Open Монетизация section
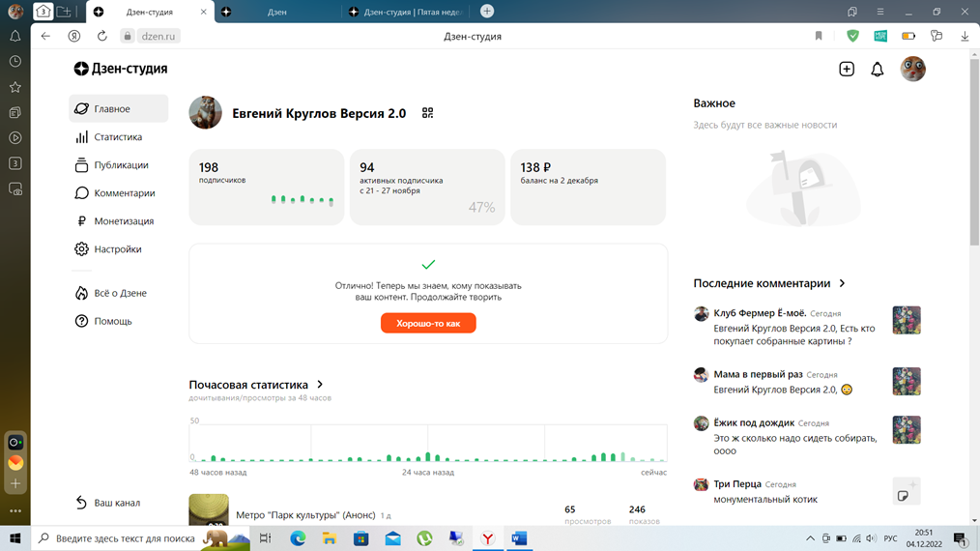 114,221
